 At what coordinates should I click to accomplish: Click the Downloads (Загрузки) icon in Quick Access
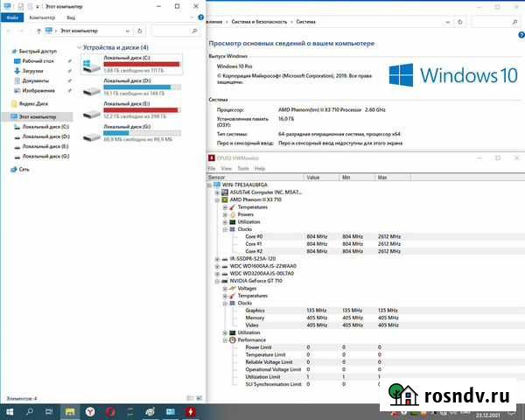16,71
